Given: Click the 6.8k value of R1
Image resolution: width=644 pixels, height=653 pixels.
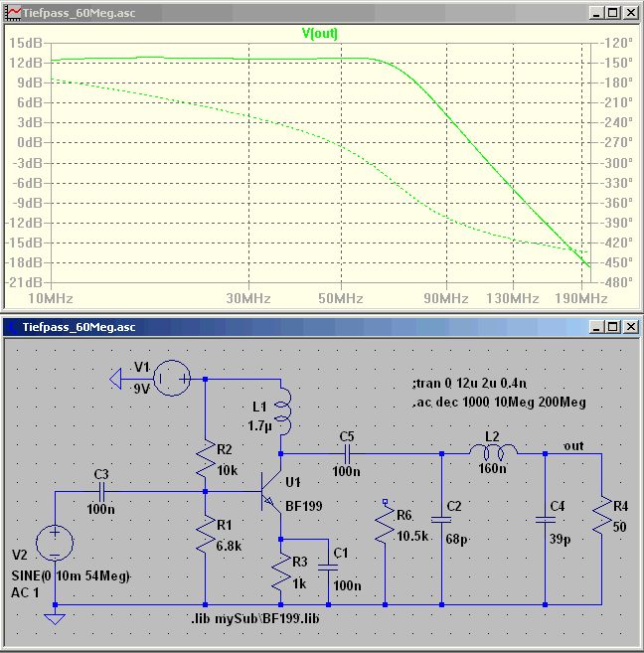Looking at the screenshot, I should (x=229, y=546).
